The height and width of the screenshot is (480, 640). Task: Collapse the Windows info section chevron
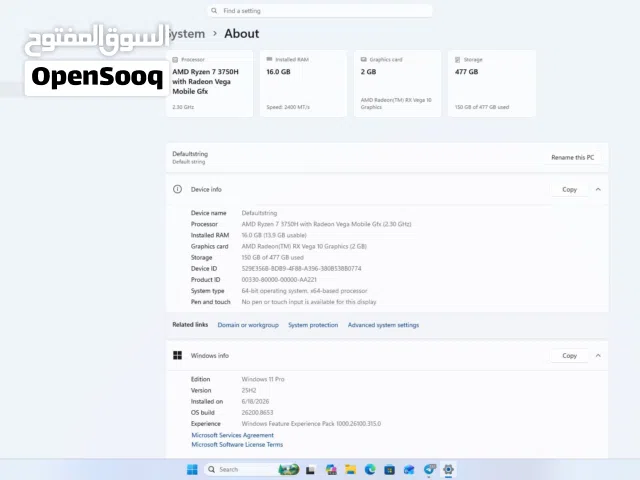point(598,356)
